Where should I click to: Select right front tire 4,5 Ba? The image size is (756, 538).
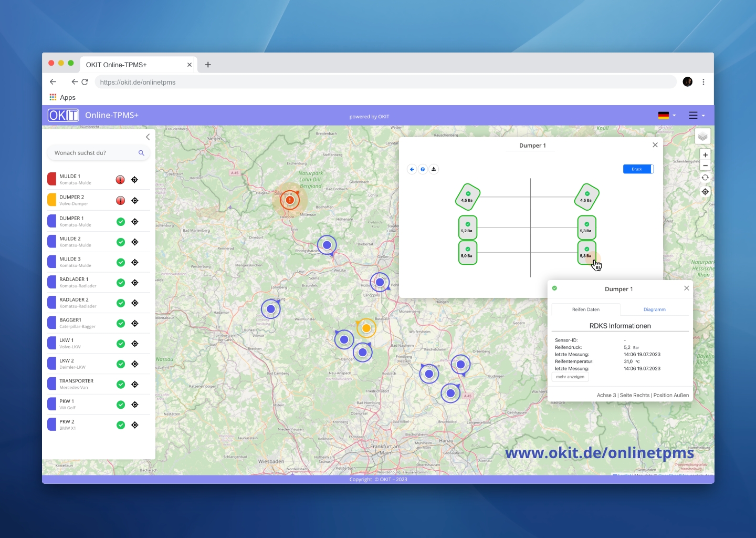[x=586, y=197]
